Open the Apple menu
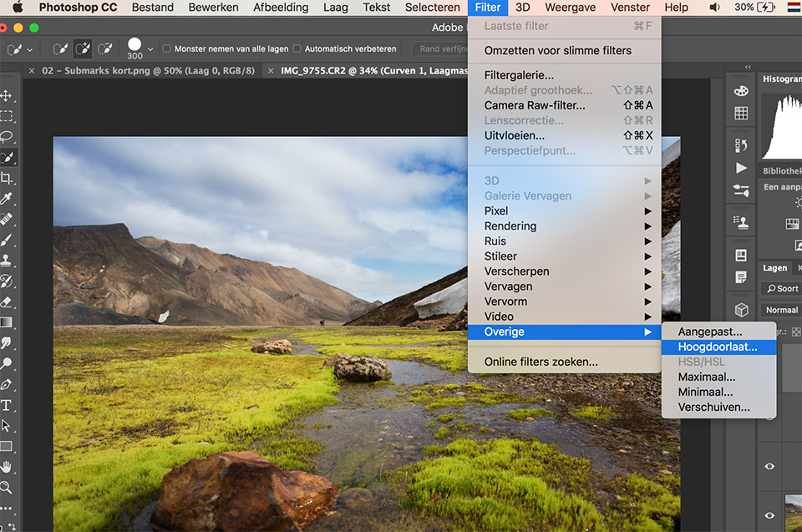The width and height of the screenshot is (802, 532). (x=18, y=8)
